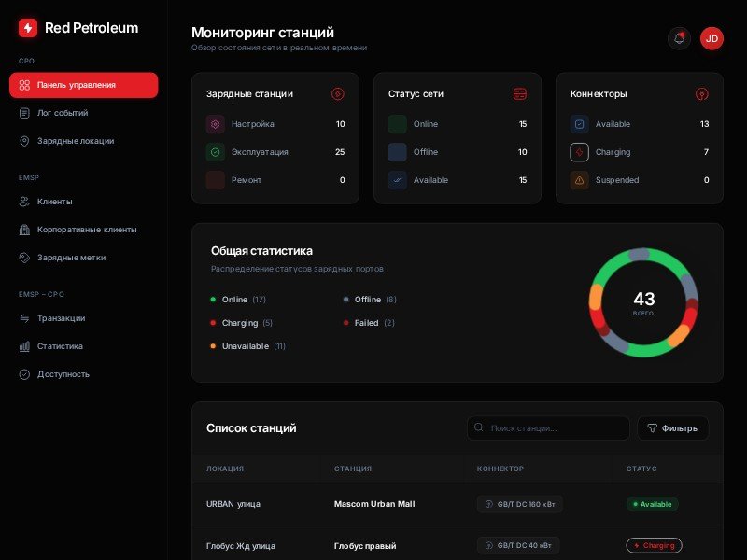Click the Коннекторы card icon
Screen dimensions: 747x560
[702, 94]
